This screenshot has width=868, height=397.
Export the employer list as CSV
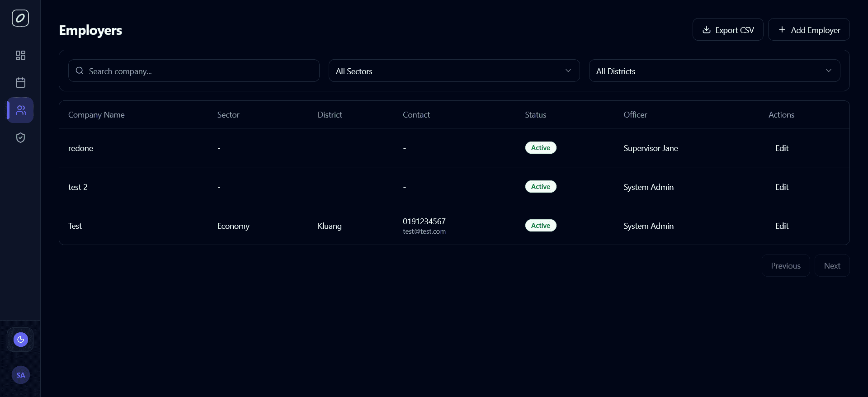[x=727, y=30]
